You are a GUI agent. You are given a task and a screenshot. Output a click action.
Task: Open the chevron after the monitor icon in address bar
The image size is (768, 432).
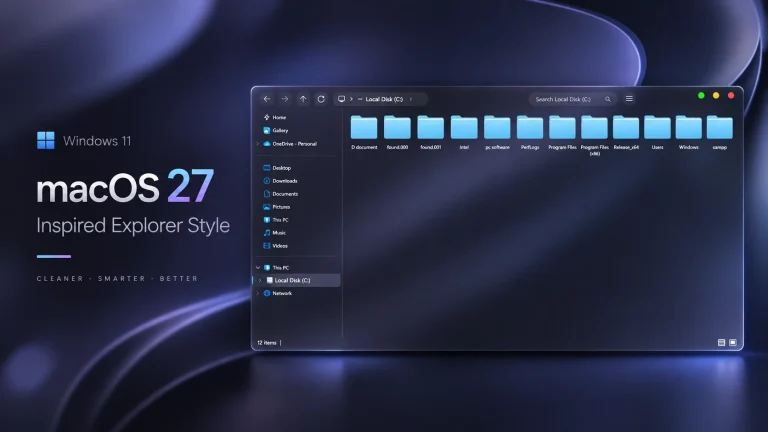click(351, 99)
